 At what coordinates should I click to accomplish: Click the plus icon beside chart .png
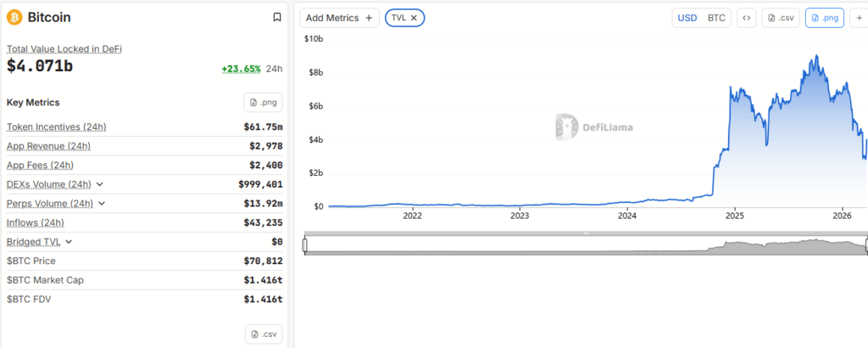click(x=859, y=18)
